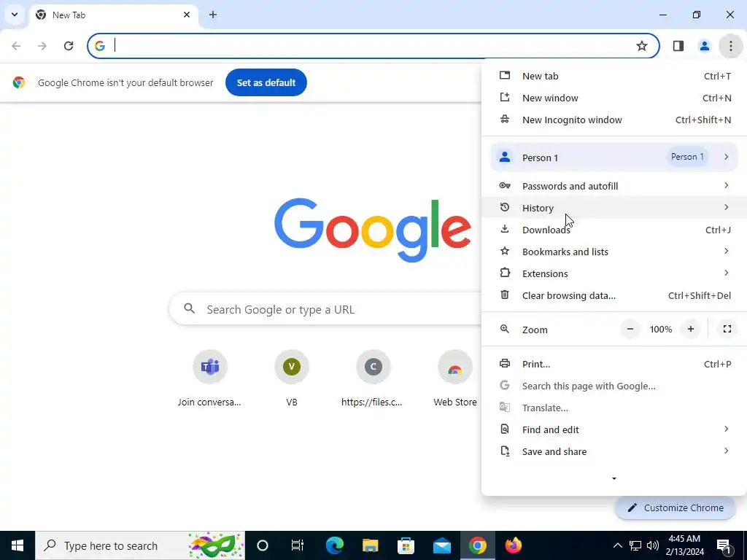Viewport: 747px width, 560px height.
Task: Bookmark this tab with the star icon
Action: click(642, 46)
